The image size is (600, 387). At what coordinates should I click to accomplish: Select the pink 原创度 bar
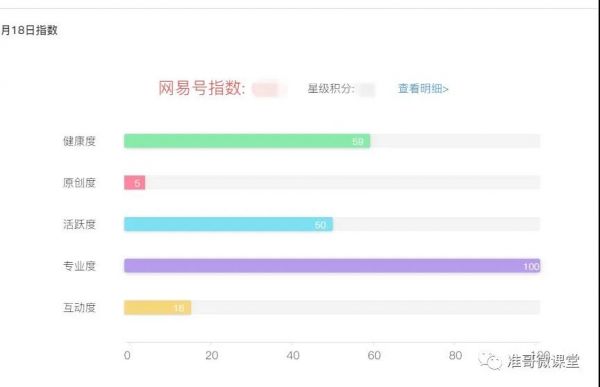tap(135, 183)
